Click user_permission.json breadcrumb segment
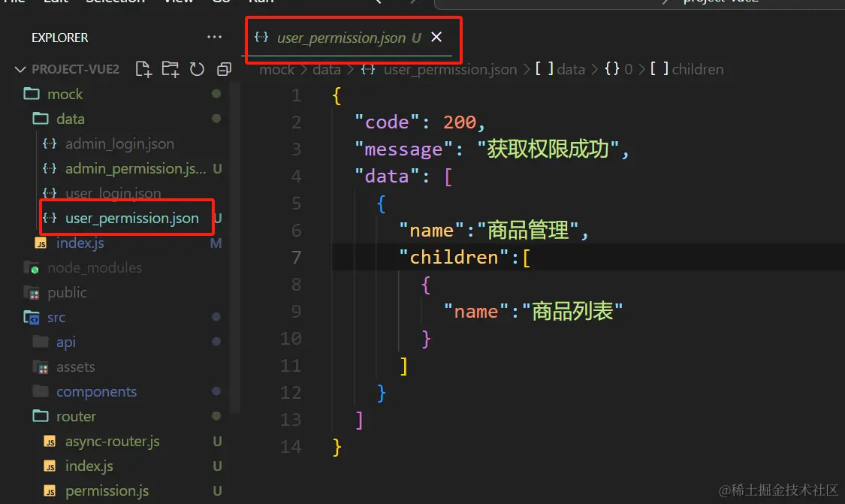Screen dimensions: 845x504 click(x=450, y=70)
